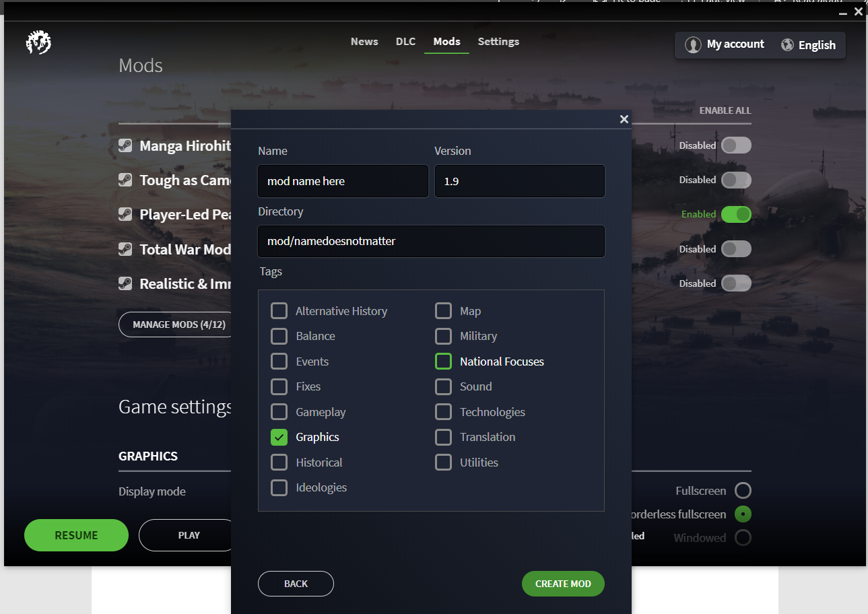
Task: Click Enable All mods
Action: click(725, 110)
